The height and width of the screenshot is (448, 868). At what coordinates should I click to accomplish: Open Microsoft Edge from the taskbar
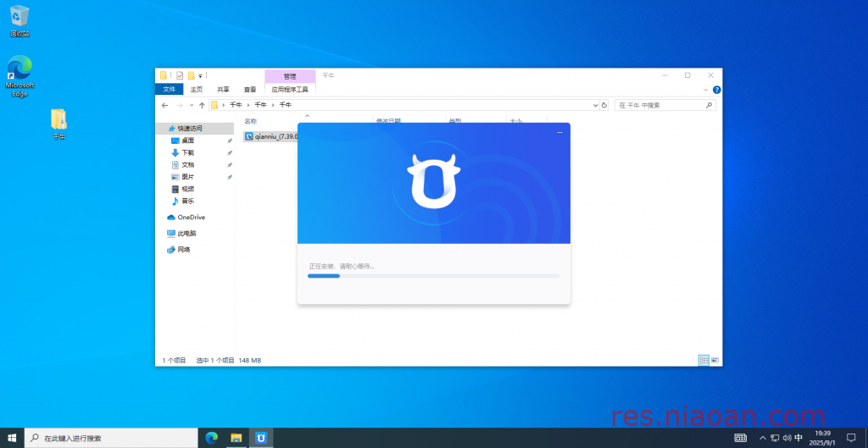click(211, 438)
